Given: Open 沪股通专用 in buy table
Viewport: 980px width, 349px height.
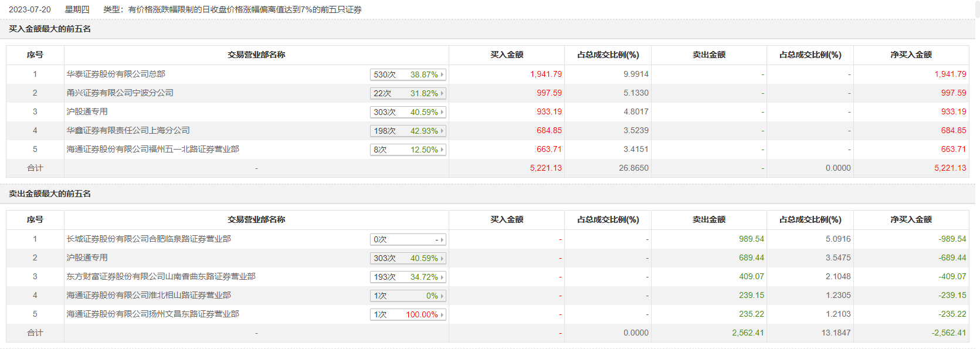Looking at the screenshot, I should (x=87, y=111).
